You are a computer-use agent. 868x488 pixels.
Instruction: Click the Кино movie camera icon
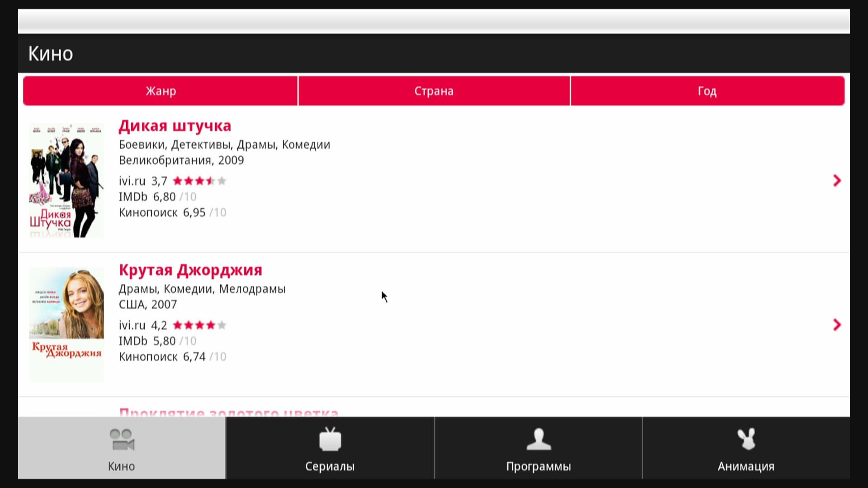tap(122, 440)
